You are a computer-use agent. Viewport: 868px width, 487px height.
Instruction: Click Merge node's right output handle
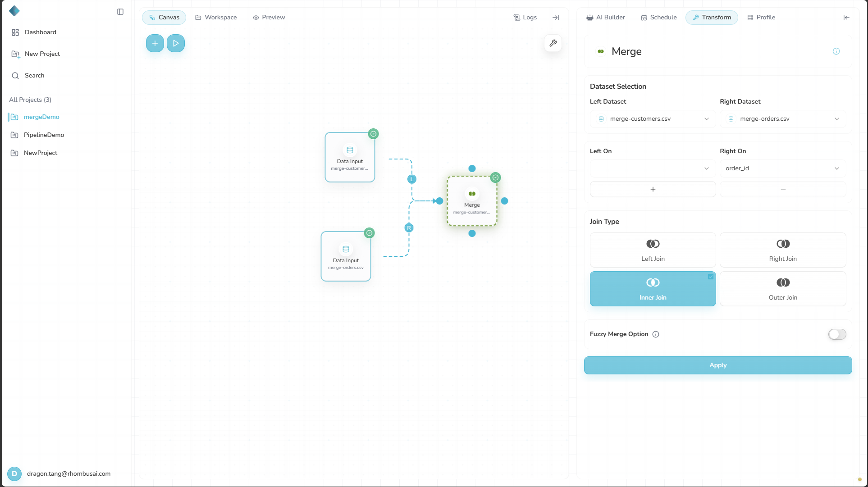point(504,201)
